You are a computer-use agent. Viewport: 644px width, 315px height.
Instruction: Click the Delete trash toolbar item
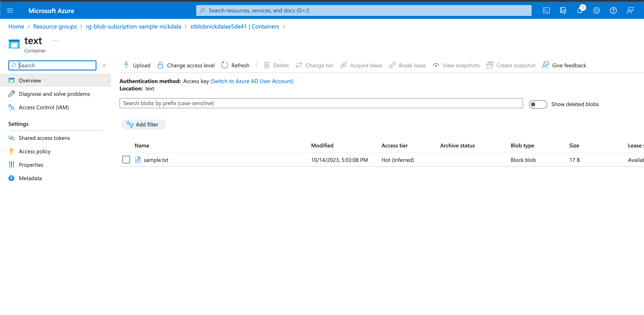[276, 65]
